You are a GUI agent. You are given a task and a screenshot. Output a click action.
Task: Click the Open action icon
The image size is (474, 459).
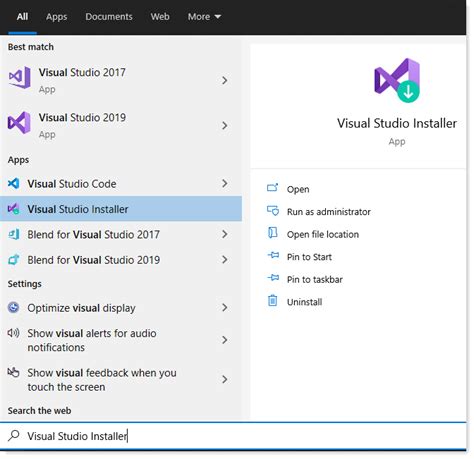(272, 188)
